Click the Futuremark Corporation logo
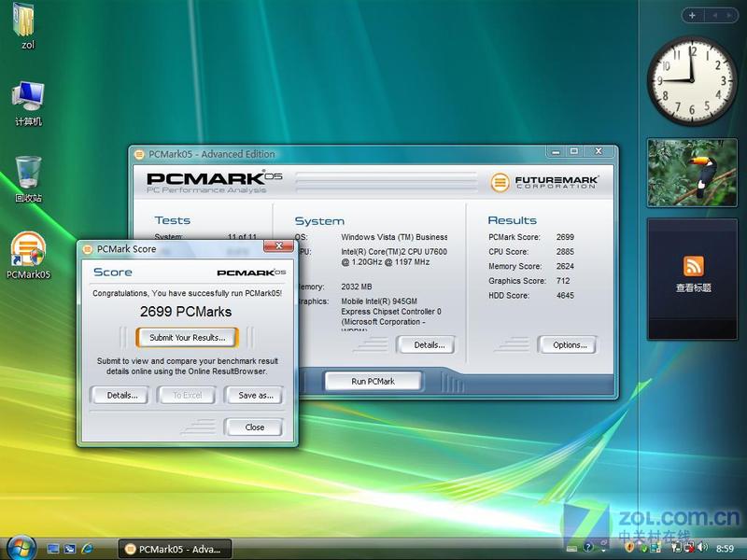Viewport: 747px width, 560px height. (544, 182)
